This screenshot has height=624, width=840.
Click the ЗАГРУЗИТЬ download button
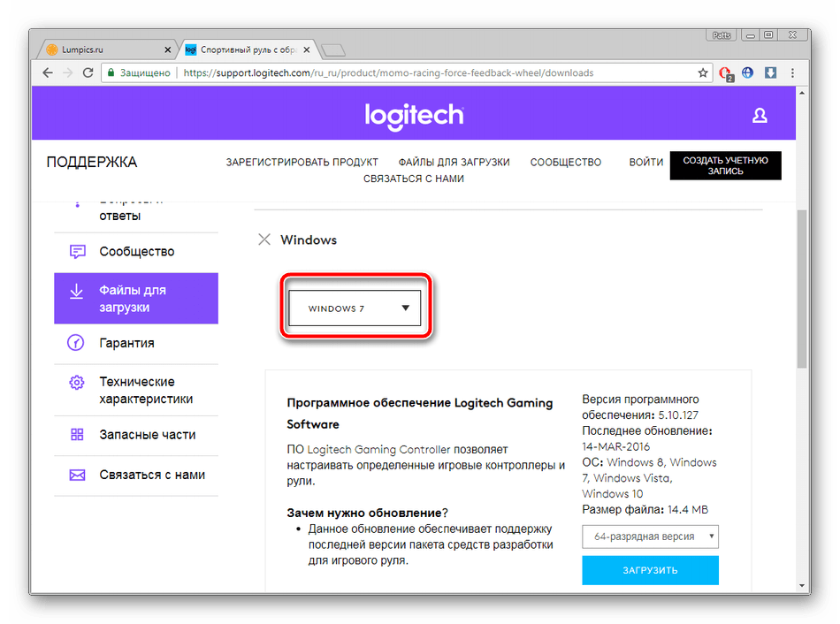pos(650,570)
